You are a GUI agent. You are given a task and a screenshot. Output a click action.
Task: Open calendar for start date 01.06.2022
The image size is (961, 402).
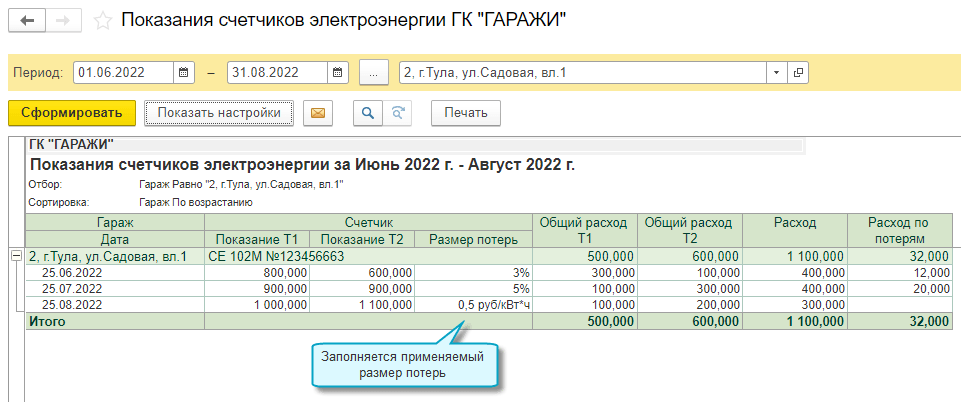pyautogui.click(x=183, y=72)
